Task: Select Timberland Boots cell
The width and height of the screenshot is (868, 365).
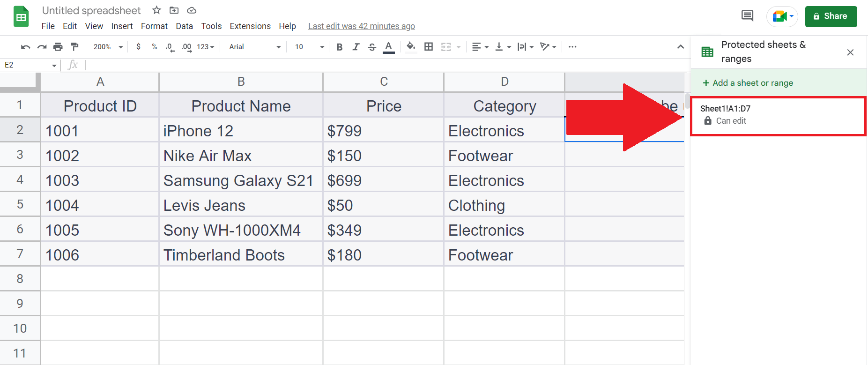Action: coord(241,254)
